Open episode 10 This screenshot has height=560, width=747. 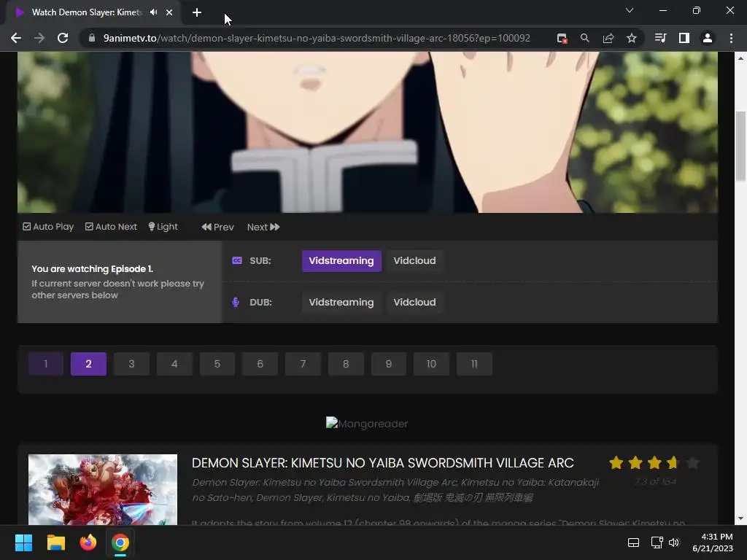tap(432, 365)
